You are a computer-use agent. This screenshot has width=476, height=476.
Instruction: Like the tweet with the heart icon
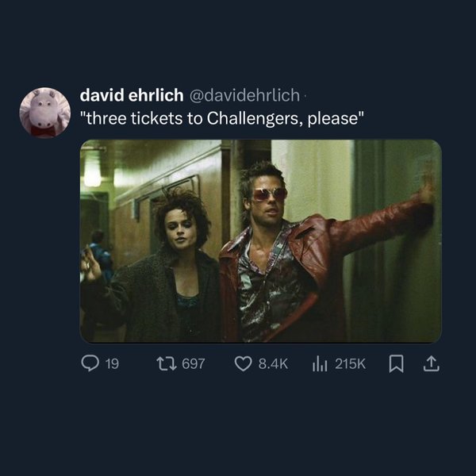point(244,363)
